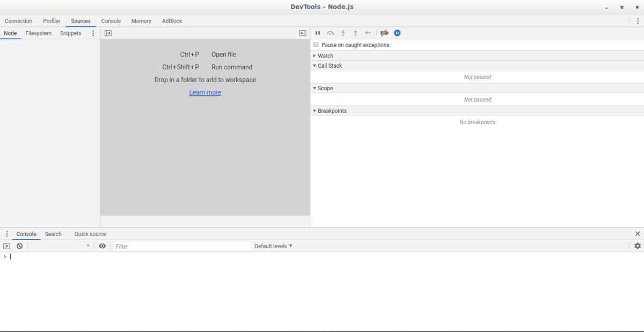Open the drawer kebab menu beside Console
644x332 pixels.
point(7,234)
